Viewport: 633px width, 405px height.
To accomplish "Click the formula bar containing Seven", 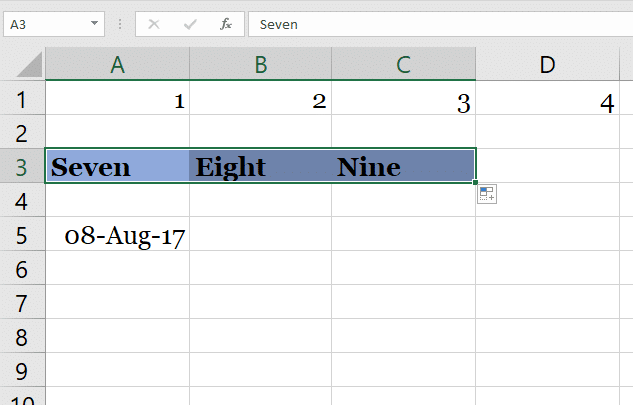I will pos(440,23).
